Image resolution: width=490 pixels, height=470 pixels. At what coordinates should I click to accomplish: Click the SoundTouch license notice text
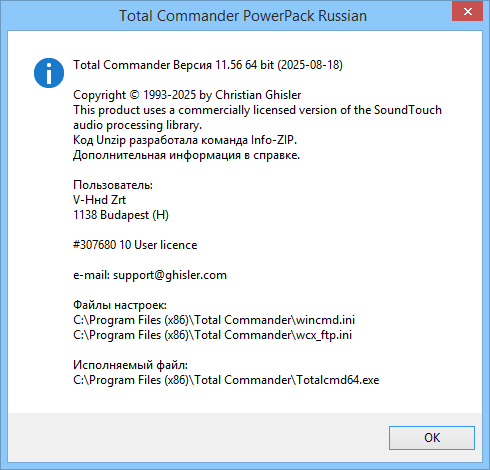pos(257,110)
